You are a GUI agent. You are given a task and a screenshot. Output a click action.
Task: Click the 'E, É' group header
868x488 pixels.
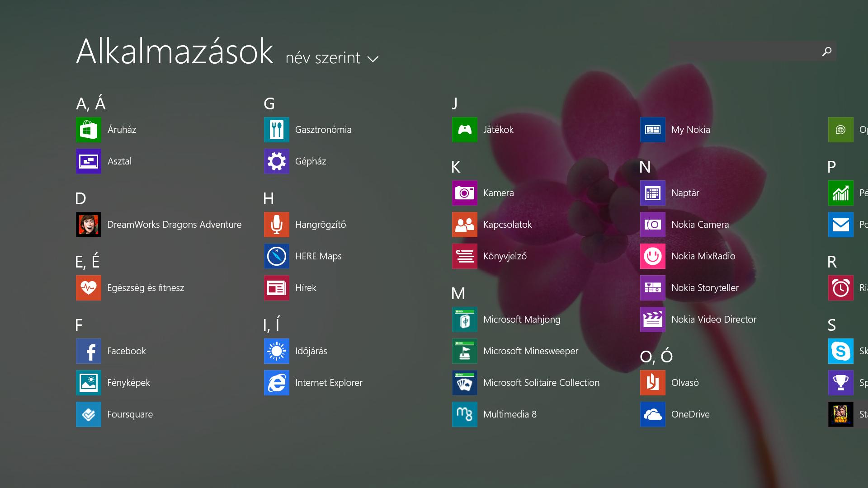pos(87,261)
